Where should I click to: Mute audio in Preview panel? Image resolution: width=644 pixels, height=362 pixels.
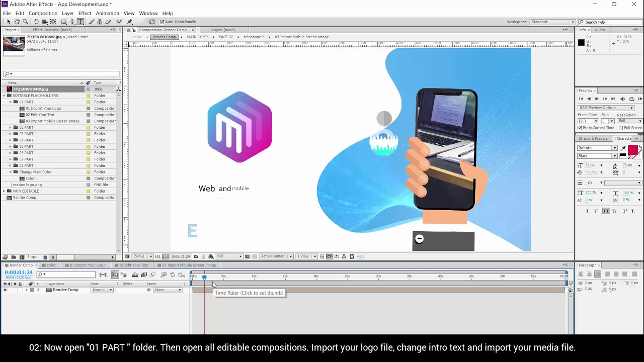pos(623,99)
